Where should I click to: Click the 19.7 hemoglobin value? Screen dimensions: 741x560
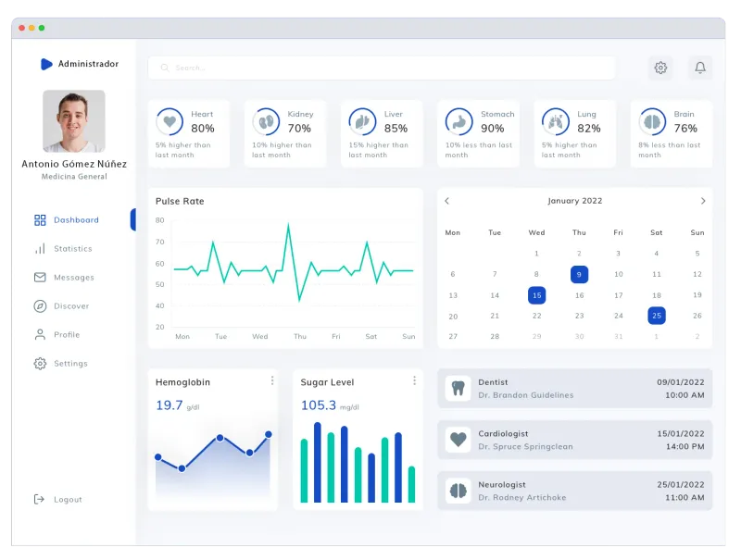170,405
